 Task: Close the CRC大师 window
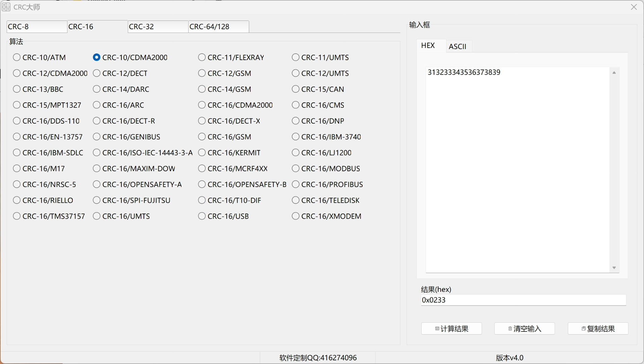pos(634,7)
